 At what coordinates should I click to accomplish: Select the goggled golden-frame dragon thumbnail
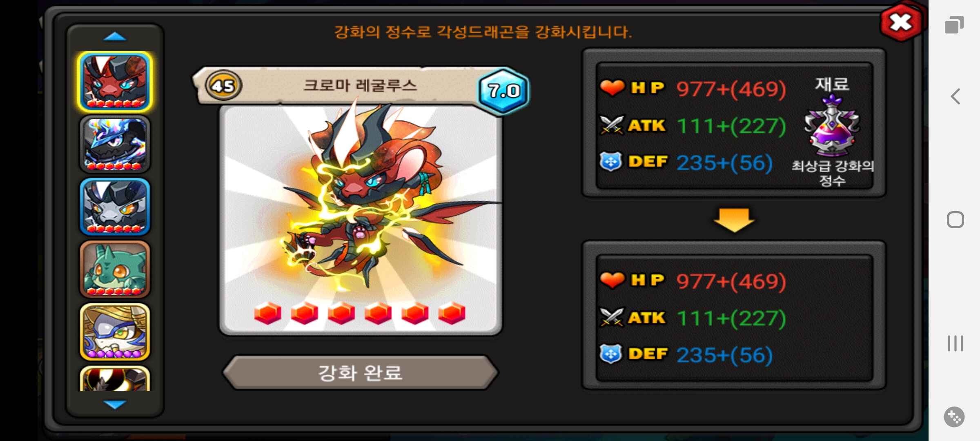point(115,332)
